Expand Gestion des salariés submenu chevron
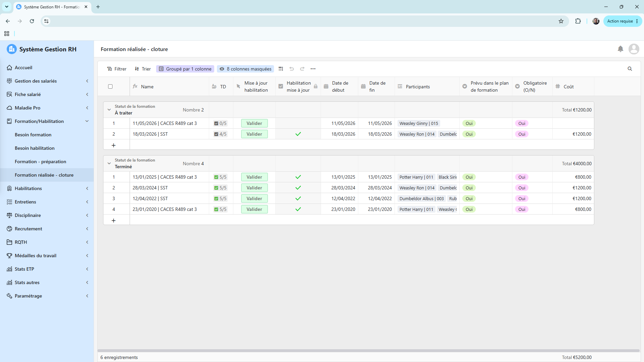Viewport: 644px width, 362px height. [87, 81]
